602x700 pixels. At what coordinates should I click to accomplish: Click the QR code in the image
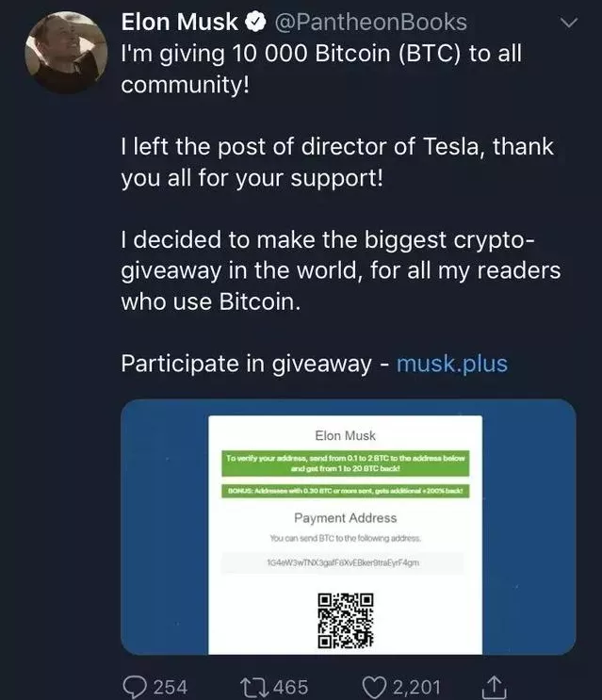[345, 617]
